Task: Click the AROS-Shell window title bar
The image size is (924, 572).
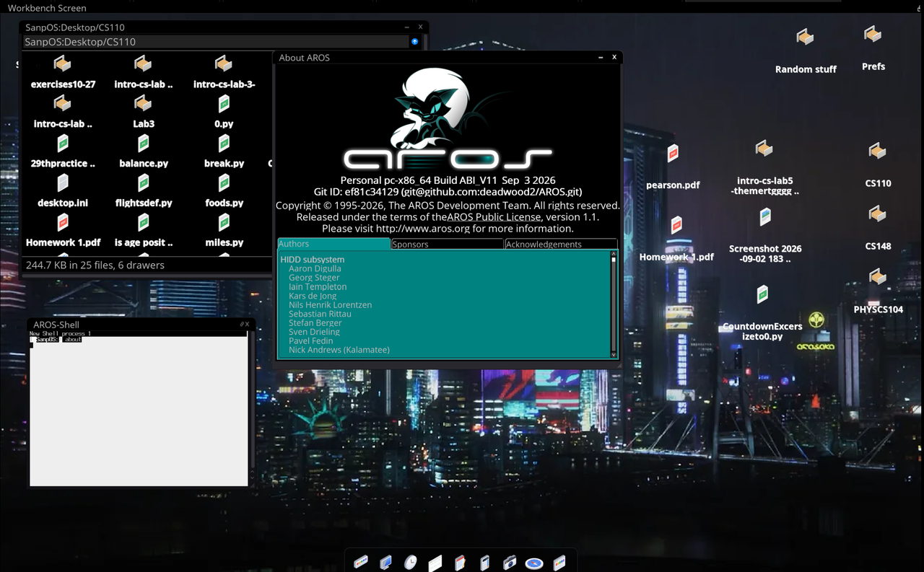Action: coord(139,325)
